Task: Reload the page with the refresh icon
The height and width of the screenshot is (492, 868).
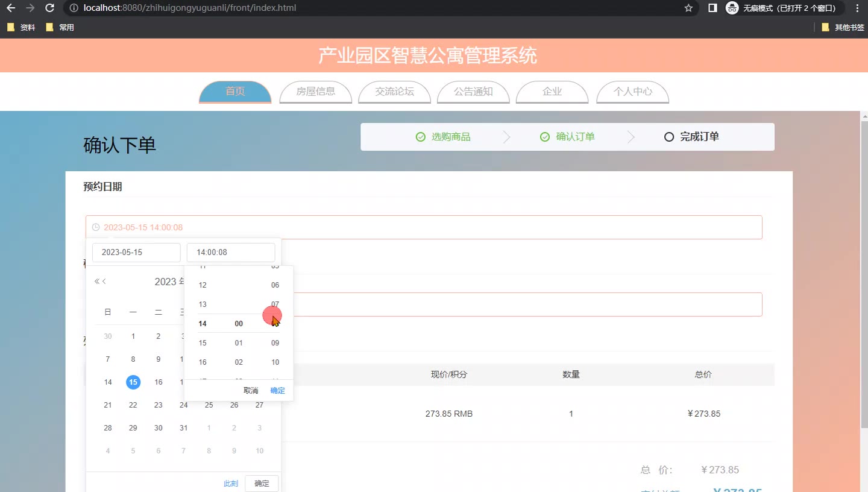Action: pos(50,8)
